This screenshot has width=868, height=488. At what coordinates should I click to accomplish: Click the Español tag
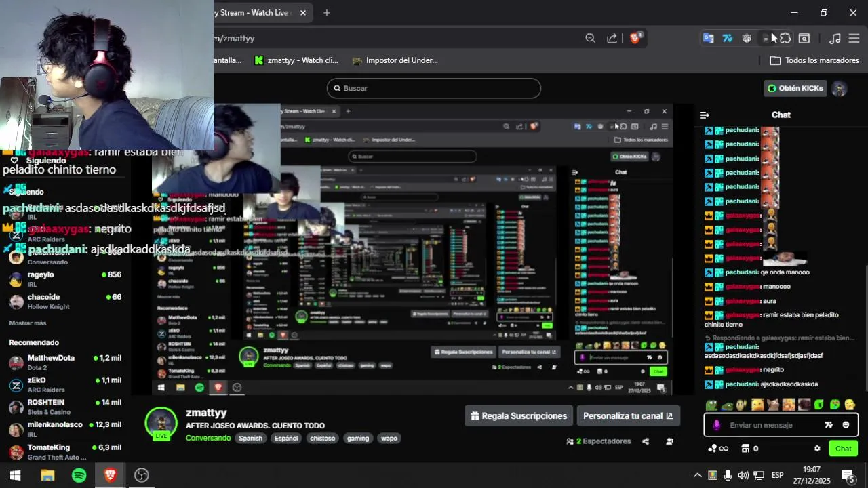click(286, 438)
